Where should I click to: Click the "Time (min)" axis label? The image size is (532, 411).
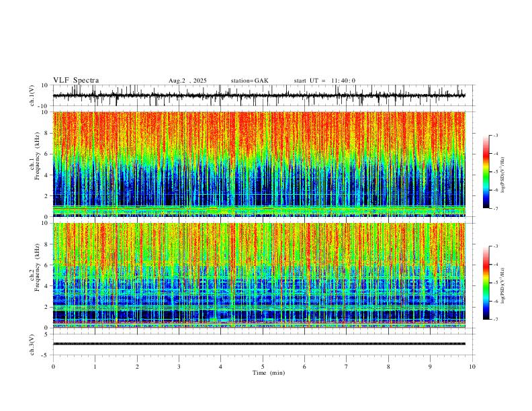click(269, 373)
